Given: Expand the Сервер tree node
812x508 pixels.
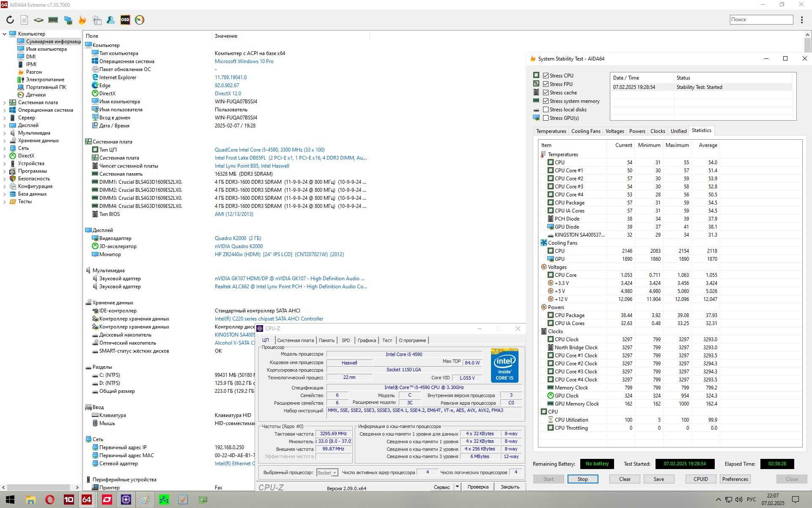Looking at the screenshot, I should click(x=5, y=118).
